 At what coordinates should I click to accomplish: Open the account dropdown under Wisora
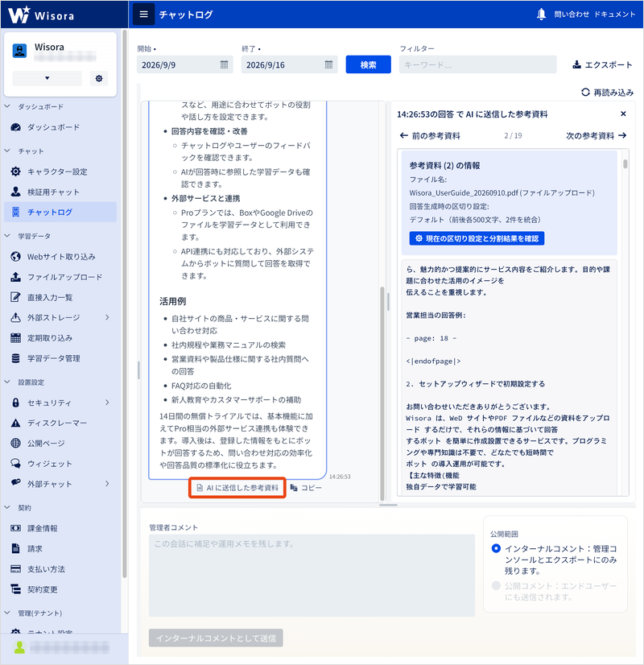tap(47, 78)
